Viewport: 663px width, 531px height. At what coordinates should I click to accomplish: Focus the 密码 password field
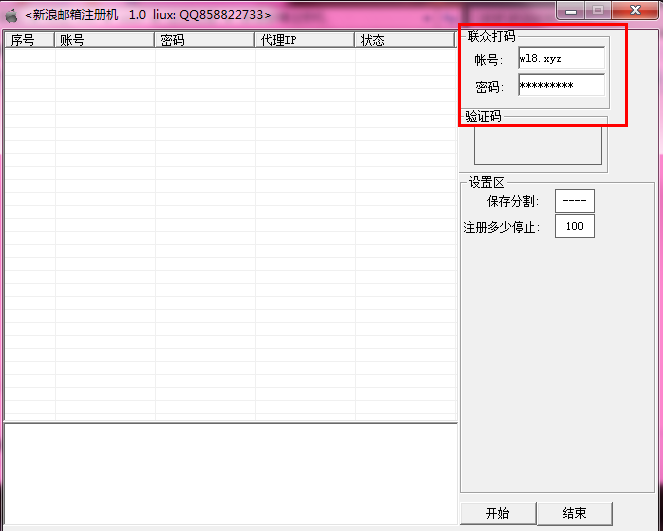[x=562, y=85]
